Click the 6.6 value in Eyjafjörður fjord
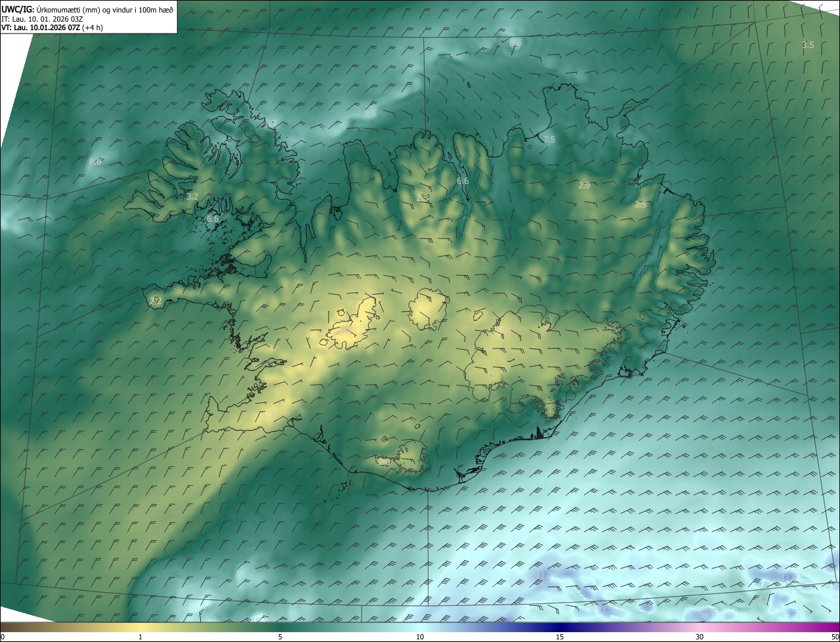This screenshot has width=840, height=642. tap(463, 181)
